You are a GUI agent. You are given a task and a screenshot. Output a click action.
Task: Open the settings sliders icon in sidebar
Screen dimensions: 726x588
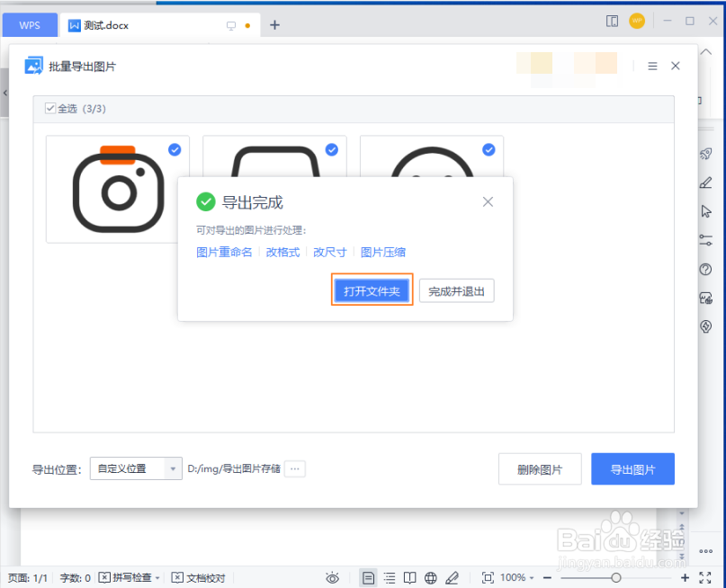(x=705, y=240)
